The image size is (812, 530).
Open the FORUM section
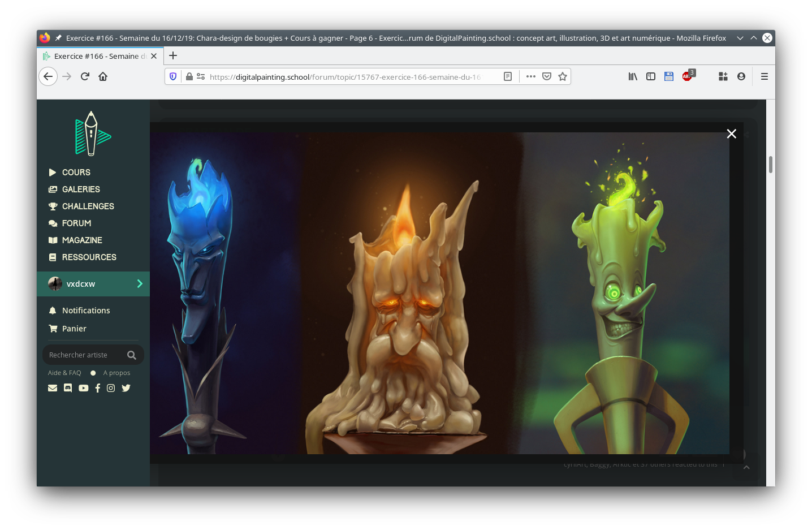[x=76, y=223]
